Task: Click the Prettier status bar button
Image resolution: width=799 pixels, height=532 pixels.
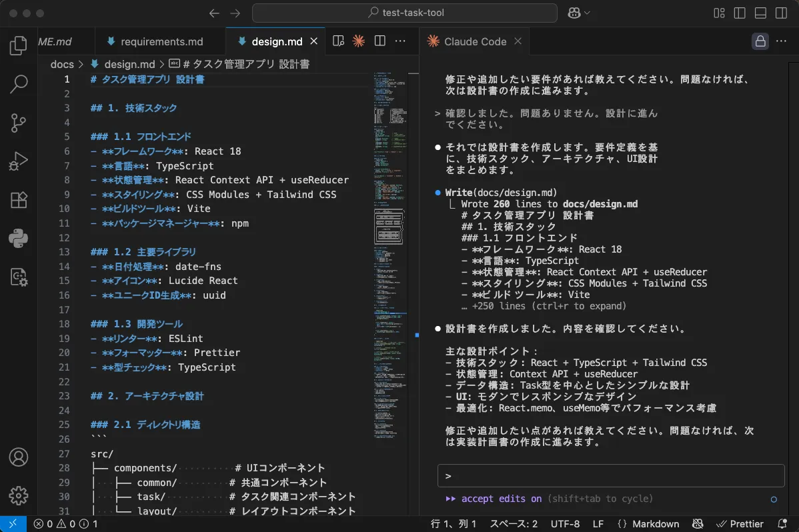Action: point(739,524)
